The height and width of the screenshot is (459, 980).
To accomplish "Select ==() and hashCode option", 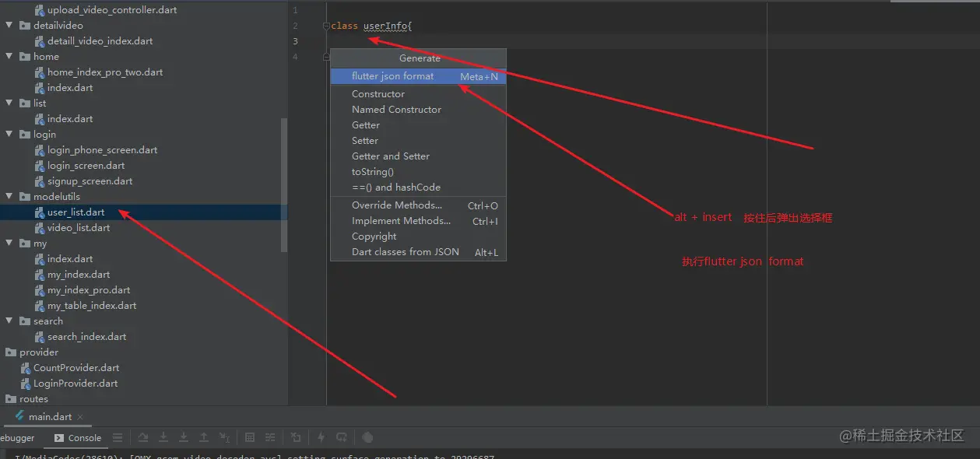I will tap(418, 187).
